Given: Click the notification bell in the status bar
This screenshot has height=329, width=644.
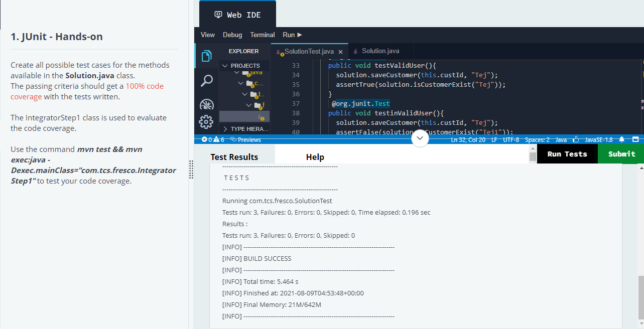Looking at the screenshot, I should point(621,139).
